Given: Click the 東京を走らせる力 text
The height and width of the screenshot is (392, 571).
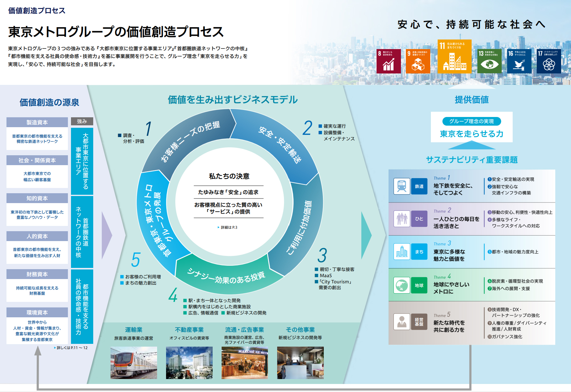Looking at the screenshot, I should 471,134.
